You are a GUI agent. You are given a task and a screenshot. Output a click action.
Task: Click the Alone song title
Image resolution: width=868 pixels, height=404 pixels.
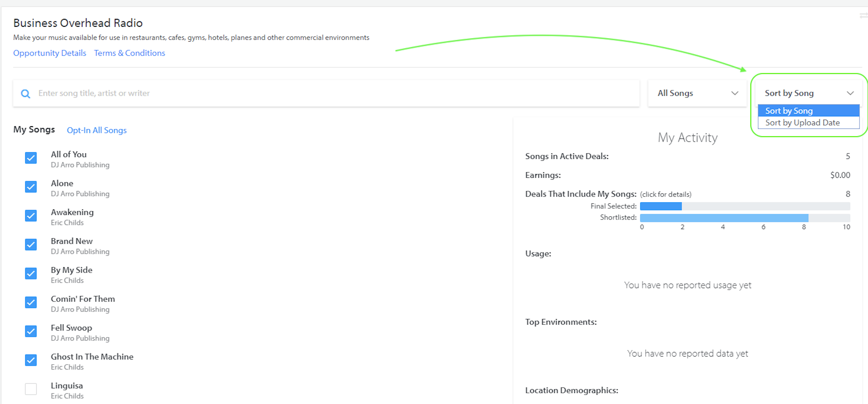(x=62, y=183)
